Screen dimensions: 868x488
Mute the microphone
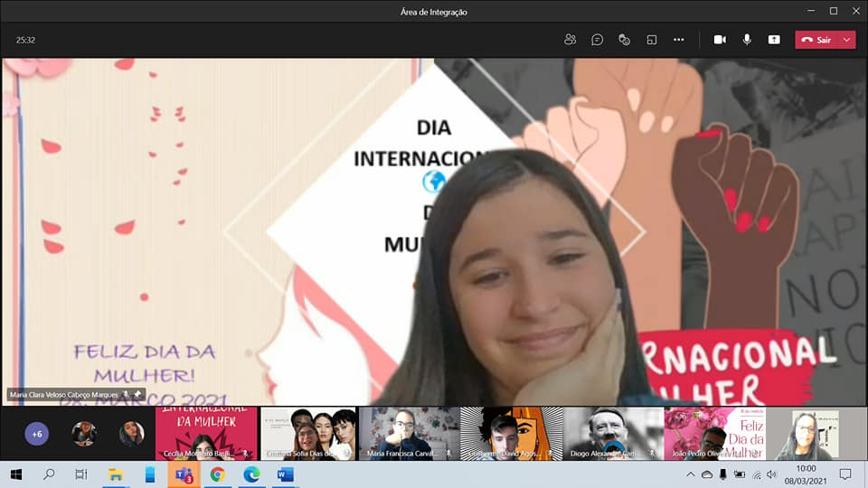[x=747, y=40]
